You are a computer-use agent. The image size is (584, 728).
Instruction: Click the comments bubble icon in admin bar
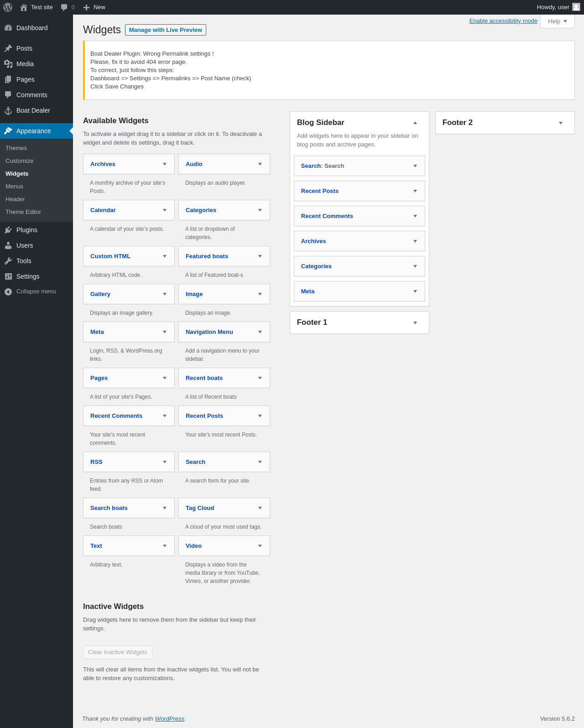pyautogui.click(x=64, y=7)
